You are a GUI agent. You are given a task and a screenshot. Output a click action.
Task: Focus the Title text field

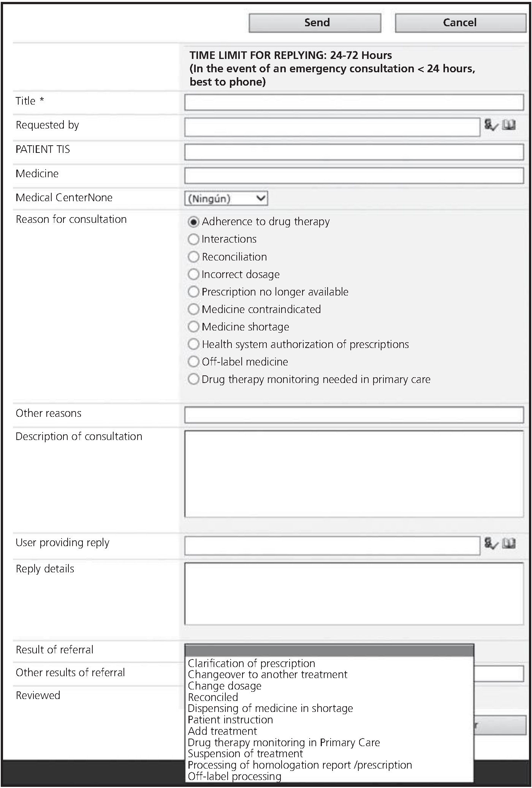tap(354, 103)
